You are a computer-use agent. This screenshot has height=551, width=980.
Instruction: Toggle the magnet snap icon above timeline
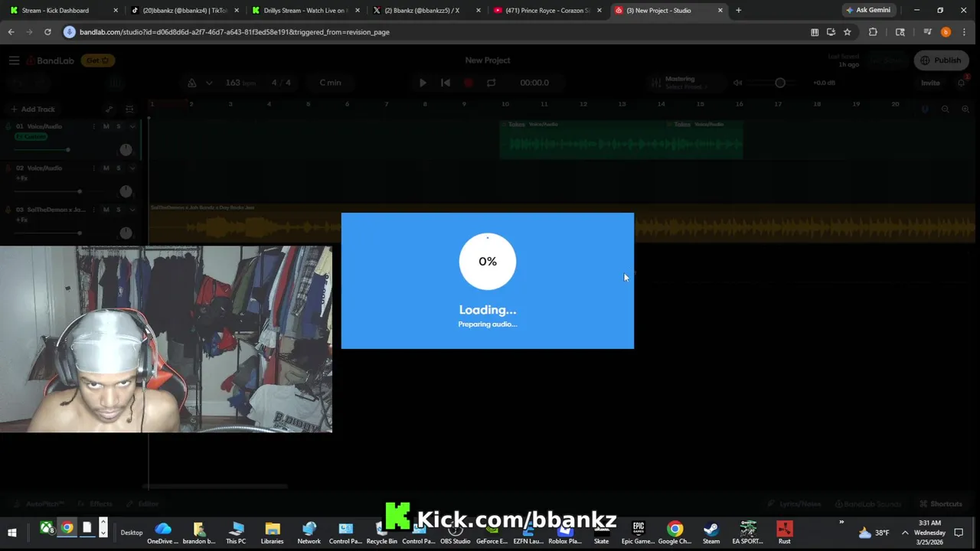tap(925, 109)
